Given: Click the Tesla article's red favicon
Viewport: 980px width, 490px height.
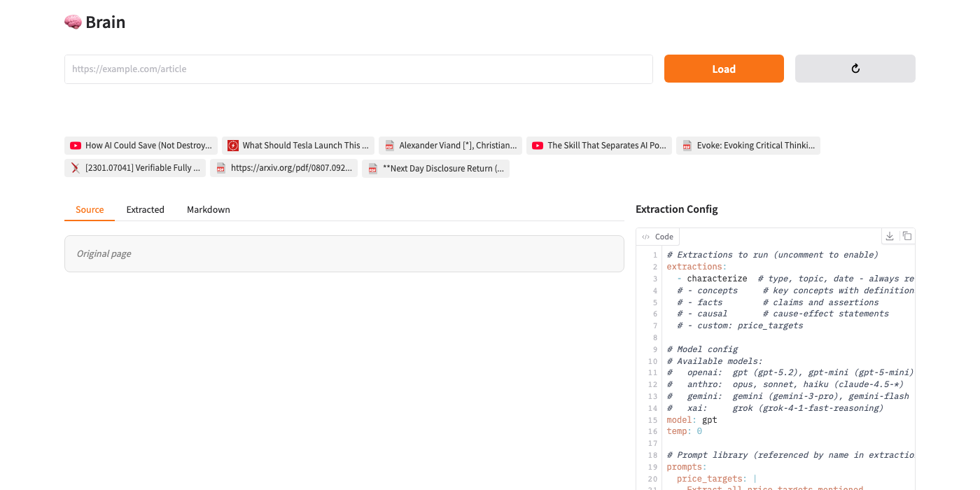Looking at the screenshot, I should 233,146.
